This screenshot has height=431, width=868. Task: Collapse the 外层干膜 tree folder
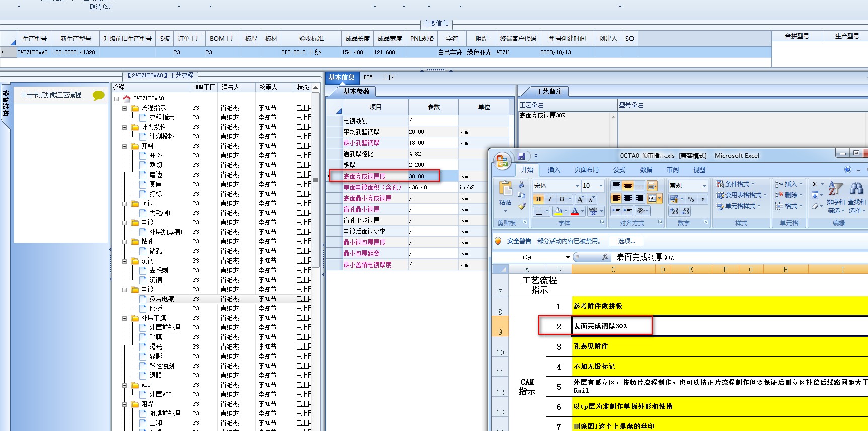pyautogui.click(x=125, y=318)
